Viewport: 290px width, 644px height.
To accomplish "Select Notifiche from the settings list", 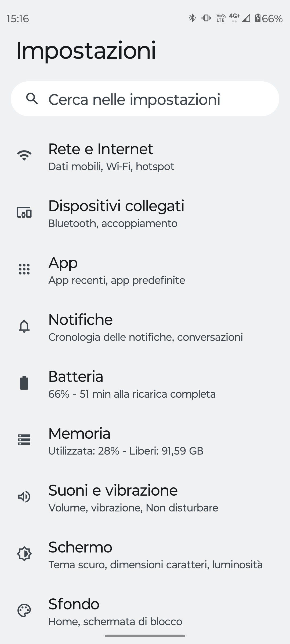I will click(x=145, y=328).
